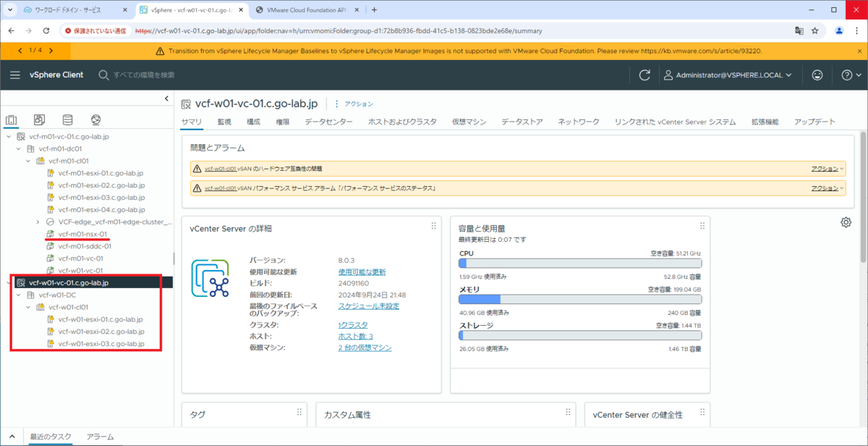Open the summary card settings gear
This screenshot has height=446, width=868.
click(846, 222)
